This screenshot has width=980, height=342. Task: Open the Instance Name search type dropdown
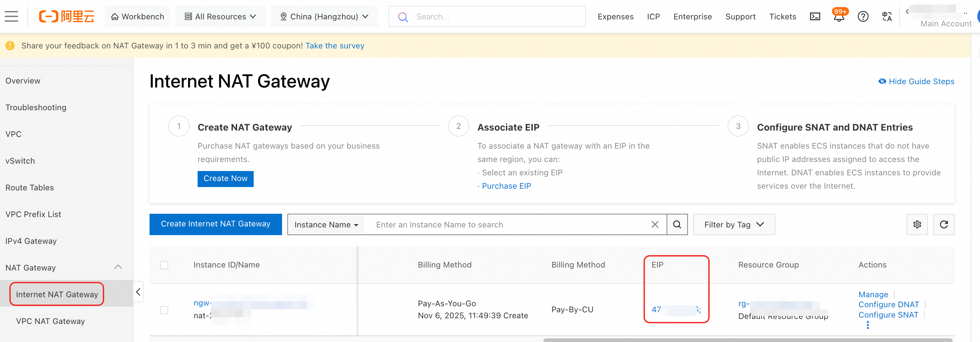click(x=326, y=225)
